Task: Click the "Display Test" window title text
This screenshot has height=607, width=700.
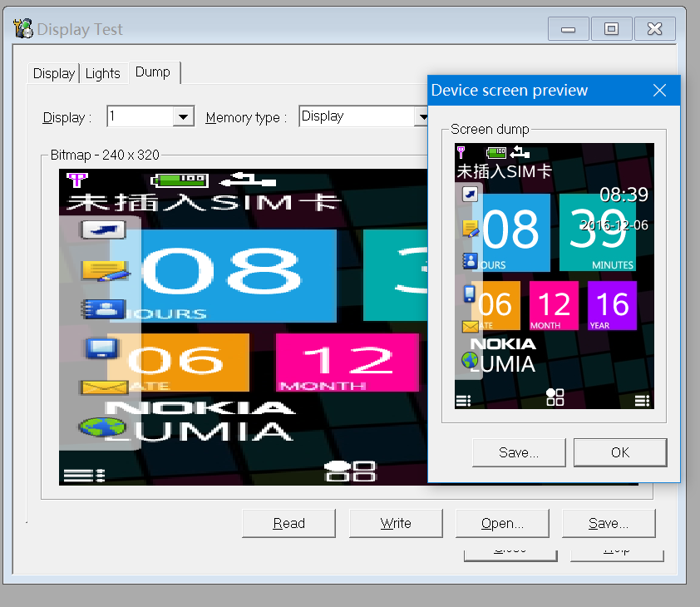Action: click(x=80, y=29)
